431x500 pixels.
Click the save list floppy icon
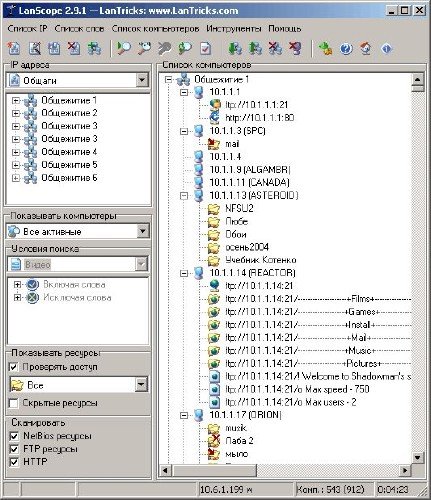coord(54,49)
